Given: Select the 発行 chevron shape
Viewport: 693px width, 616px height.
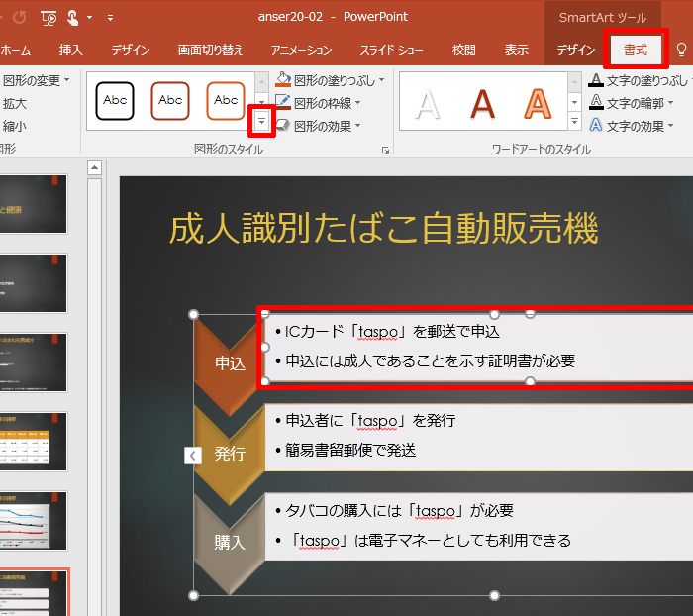Looking at the screenshot, I should (230, 454).
